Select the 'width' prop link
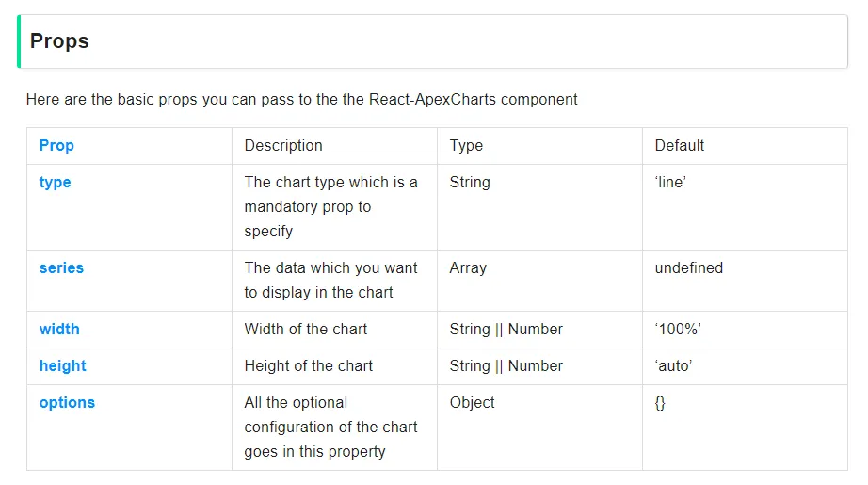Image resolution: width=868 pixels, height=485 pixels. click(59, 330)
